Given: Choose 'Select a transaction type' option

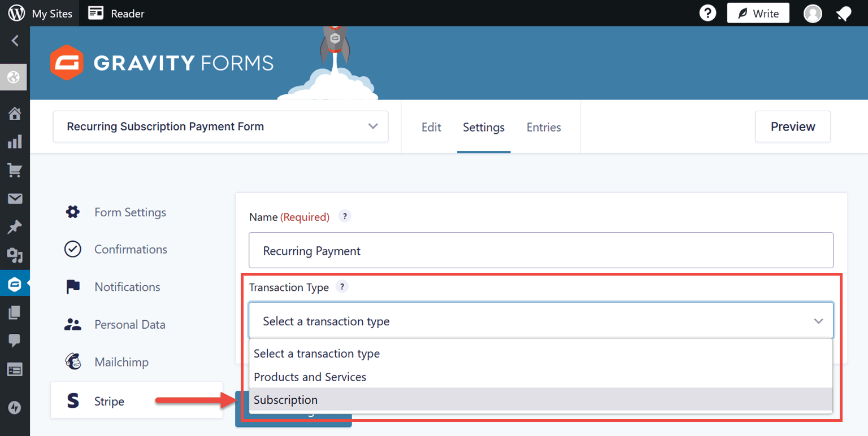Looking at the screenshot, I should pos(541,354).
